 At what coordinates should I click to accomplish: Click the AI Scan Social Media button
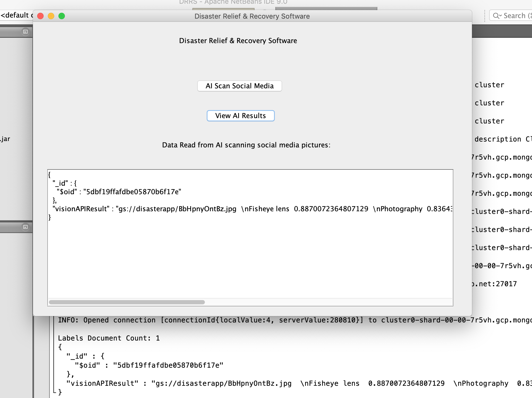pos(239,86)
